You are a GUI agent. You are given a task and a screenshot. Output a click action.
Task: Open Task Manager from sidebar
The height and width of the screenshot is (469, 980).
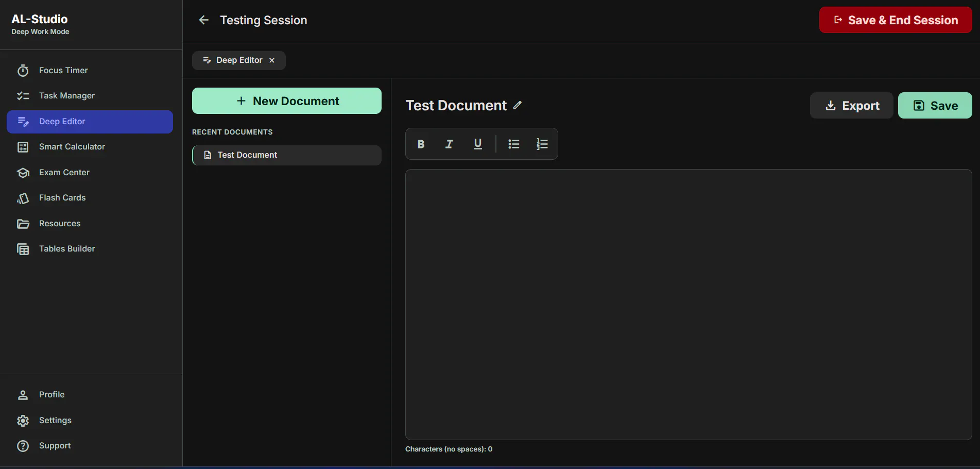click(90, 96)
